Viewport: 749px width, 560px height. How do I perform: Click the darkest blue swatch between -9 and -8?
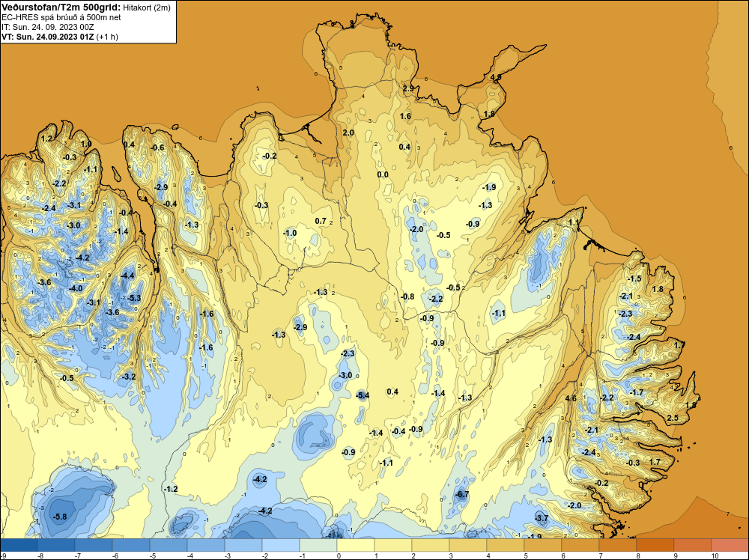(x=19, y=545)
